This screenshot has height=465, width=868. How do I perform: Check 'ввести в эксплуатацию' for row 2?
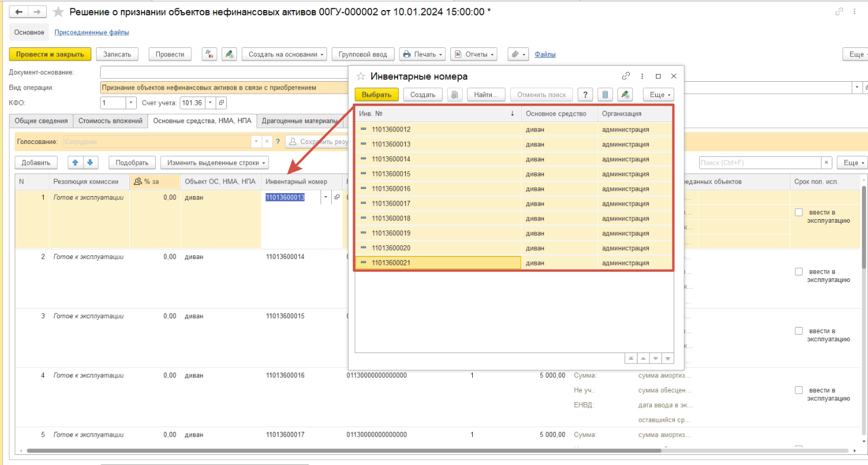coord(799,272)
